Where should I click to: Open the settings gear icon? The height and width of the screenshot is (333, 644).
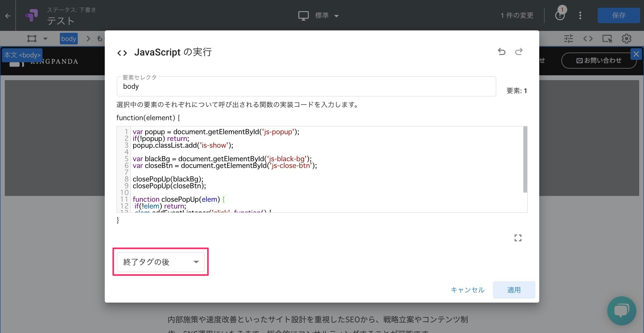627,39
